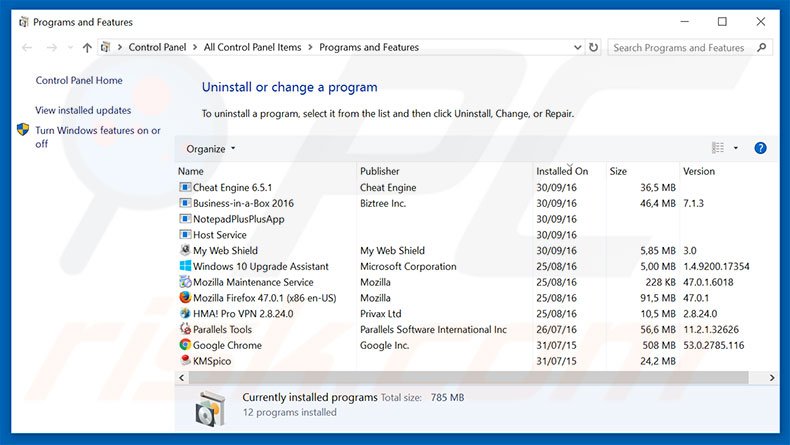Click version 53.0.2785.116 cell
The image size is (790, 445).
(x=713, y=345)
